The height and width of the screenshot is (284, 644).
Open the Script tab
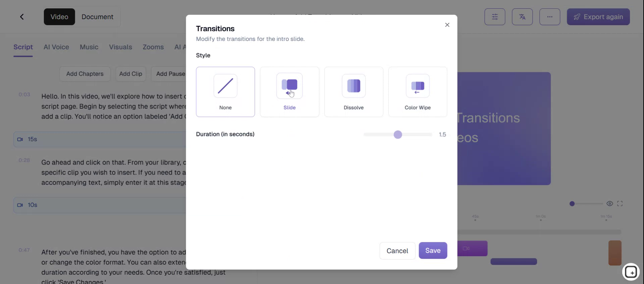click(23, 47)
